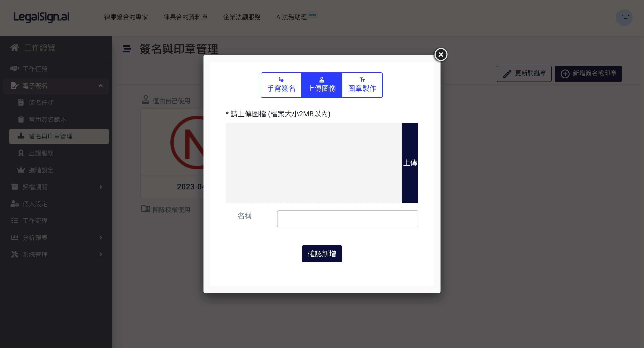Select the 圖章製作 tab
Viewport: 644px width, 348px height.
point(362,85)
